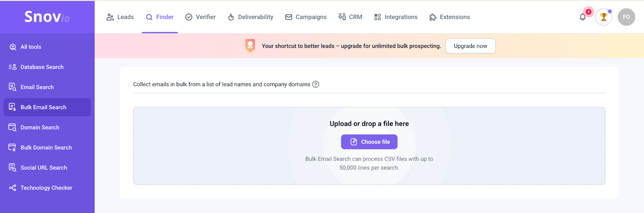Open notifications bell
The width and height of the screenshot is (644, 213).
point(582,17)
